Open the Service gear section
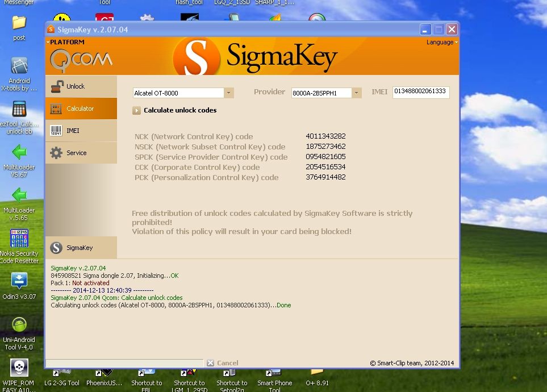547x392 pixels. (x=81, y=153)
